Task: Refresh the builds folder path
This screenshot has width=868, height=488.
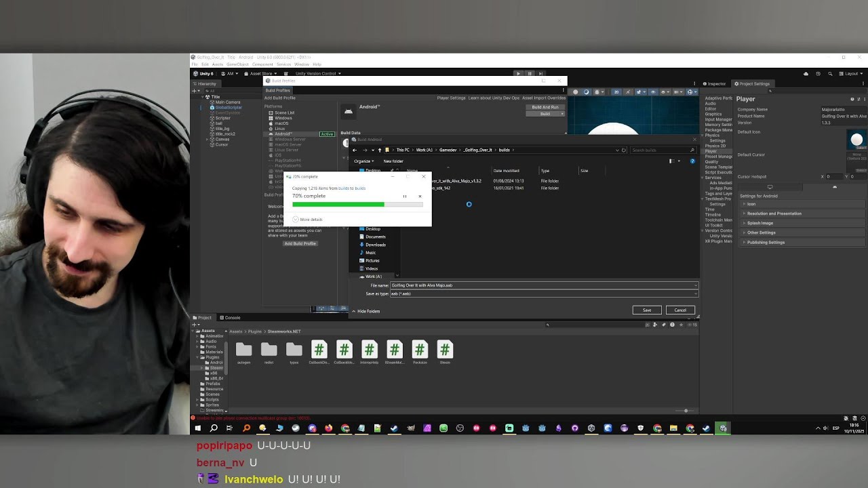Action: (x=624, y=150)
